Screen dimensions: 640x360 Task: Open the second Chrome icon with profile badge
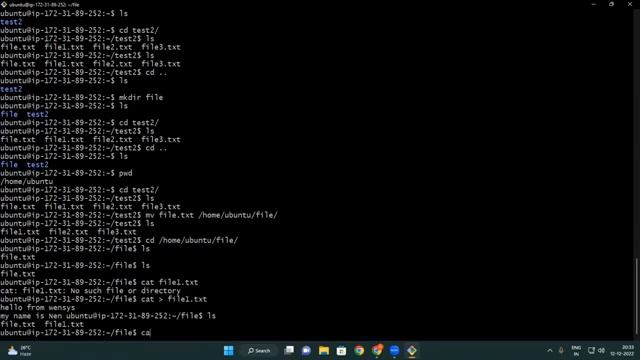coord(377,350)
